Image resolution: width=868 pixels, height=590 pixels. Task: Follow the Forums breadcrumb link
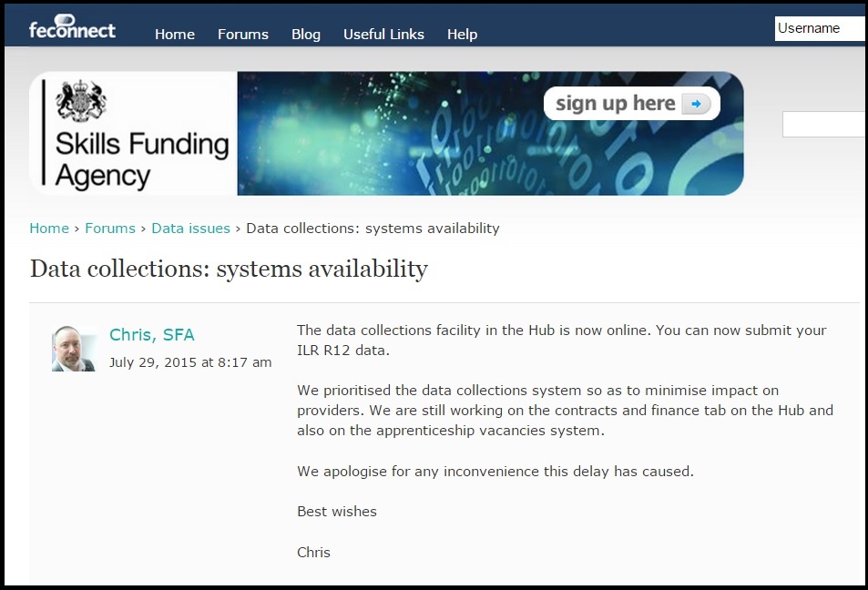[110, 228]
